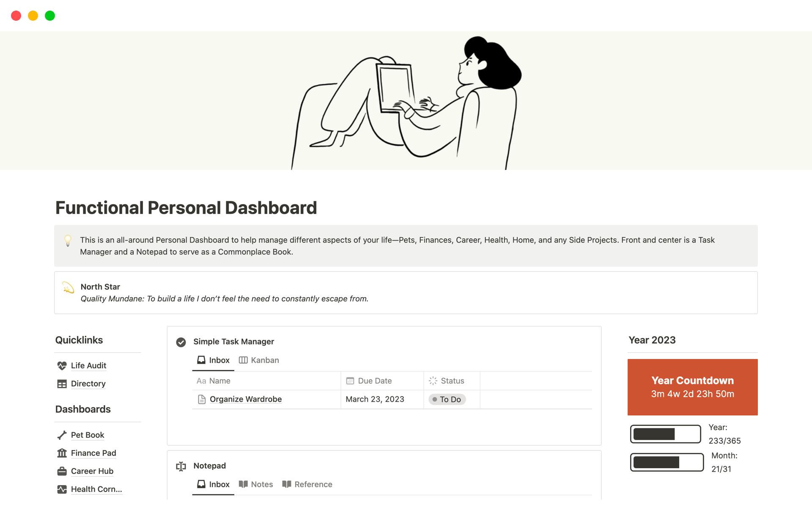Click the chart icon beside Health Corner
This screenshot has height=508, width=812.
pos(62,489)
